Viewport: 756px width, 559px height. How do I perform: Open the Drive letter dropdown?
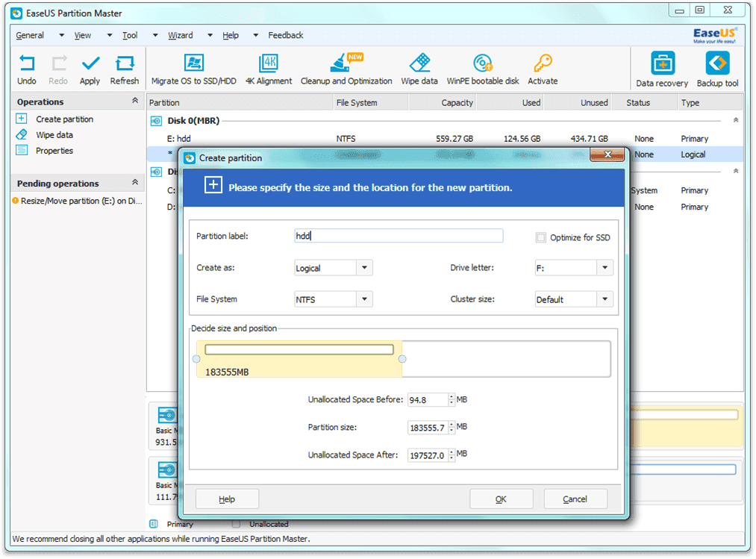pos(605,268)
